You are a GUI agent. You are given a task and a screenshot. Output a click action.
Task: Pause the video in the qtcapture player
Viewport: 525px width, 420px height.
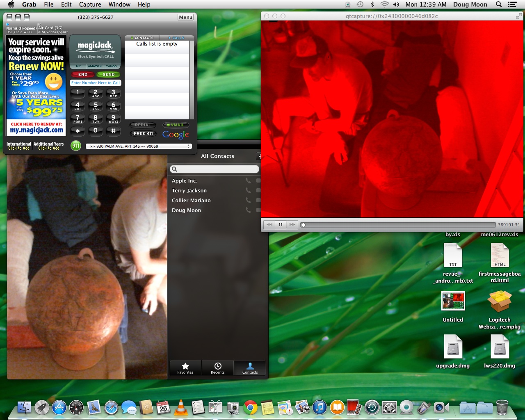[x=281, y=224]
